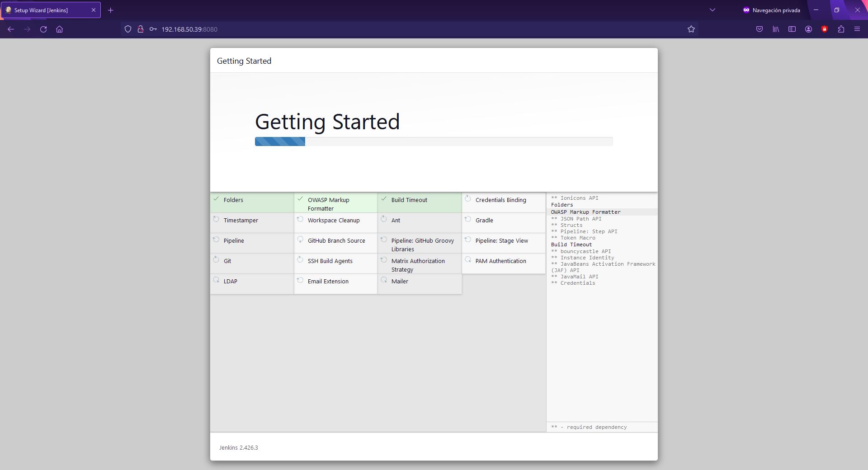The height and width of the screenshot is (470, 868).
Task: Select the SSH Build Agents cell
Action: (x=336, y=263)
